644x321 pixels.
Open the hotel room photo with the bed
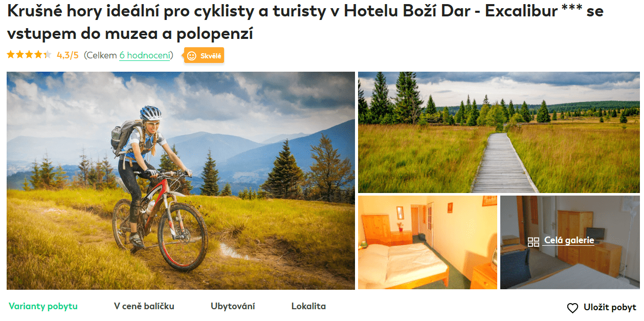[x=428, y=242]
